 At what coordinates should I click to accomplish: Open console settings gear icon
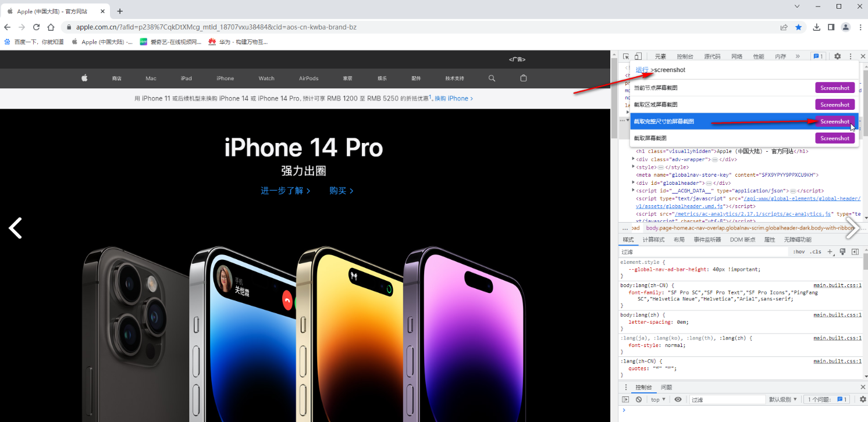[x=862, y=399]
